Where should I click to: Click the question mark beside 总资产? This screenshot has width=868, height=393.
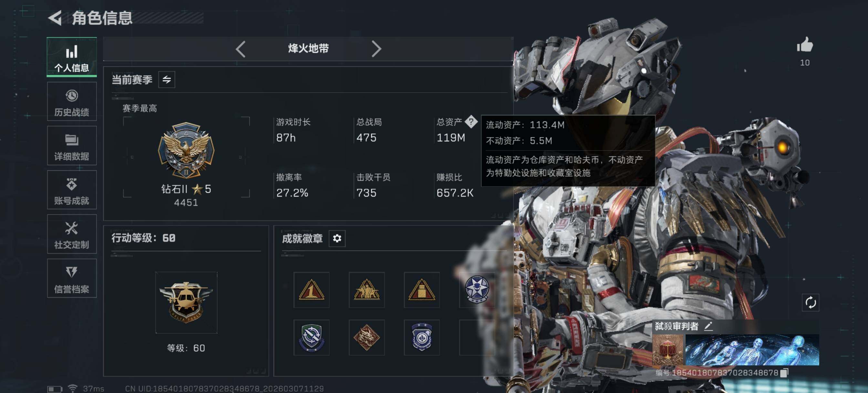pos(471,122)
